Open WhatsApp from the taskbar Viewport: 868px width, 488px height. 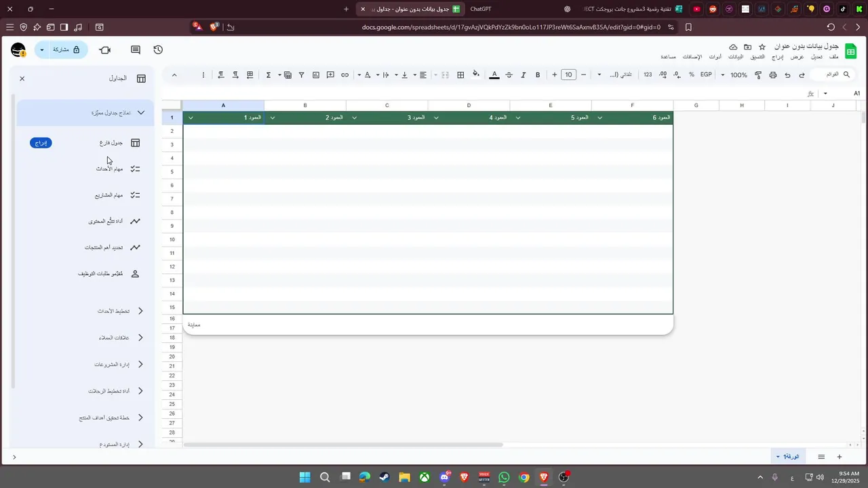coord(504,477)
